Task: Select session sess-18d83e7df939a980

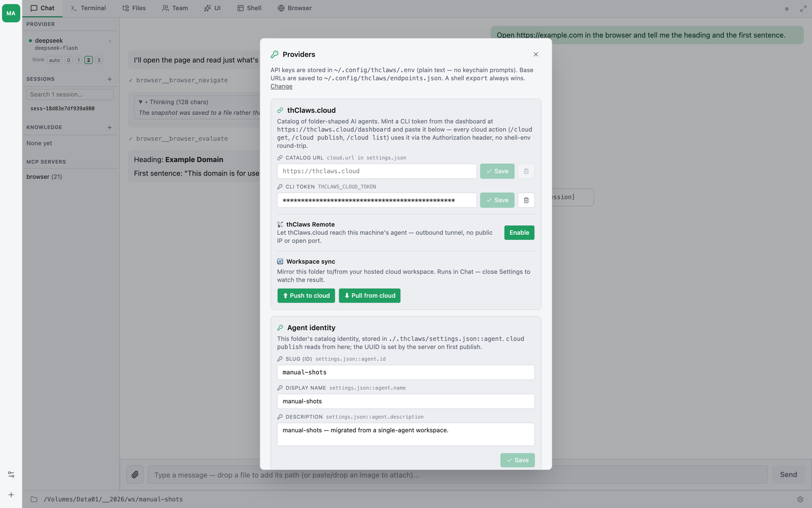Action: [x=62, y=109]
